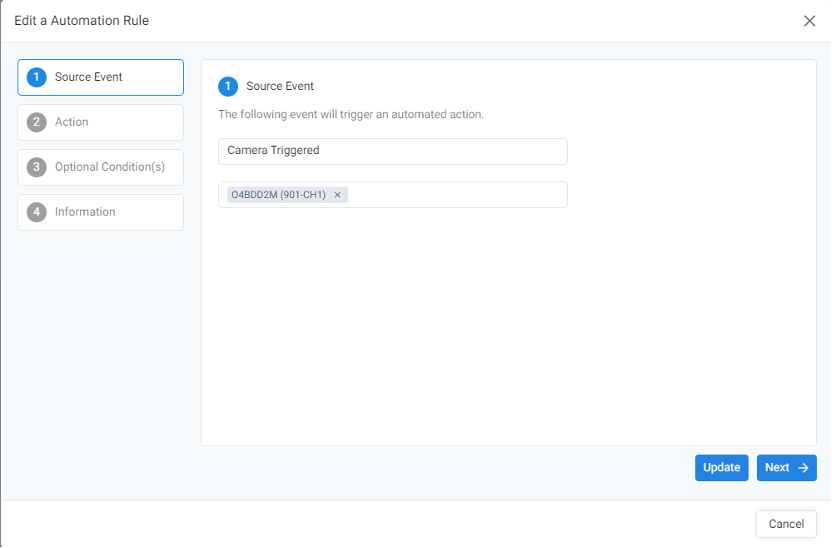Open the Camera Triggered event dropdown
This screenshot has height=548, width=832.
click(392, 151)
